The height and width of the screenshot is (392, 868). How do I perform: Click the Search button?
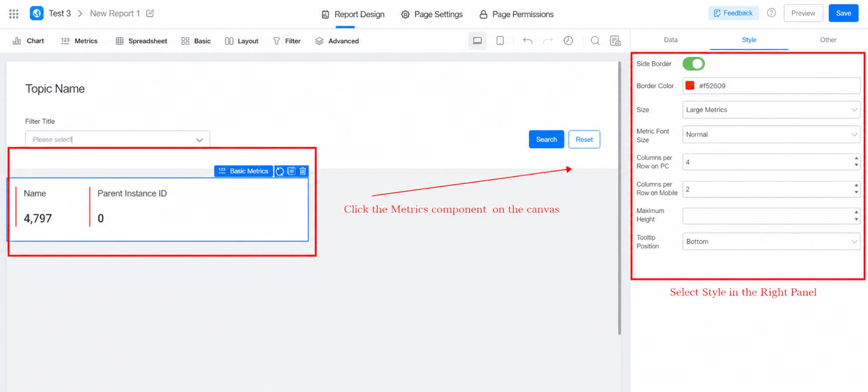point(546,139)
